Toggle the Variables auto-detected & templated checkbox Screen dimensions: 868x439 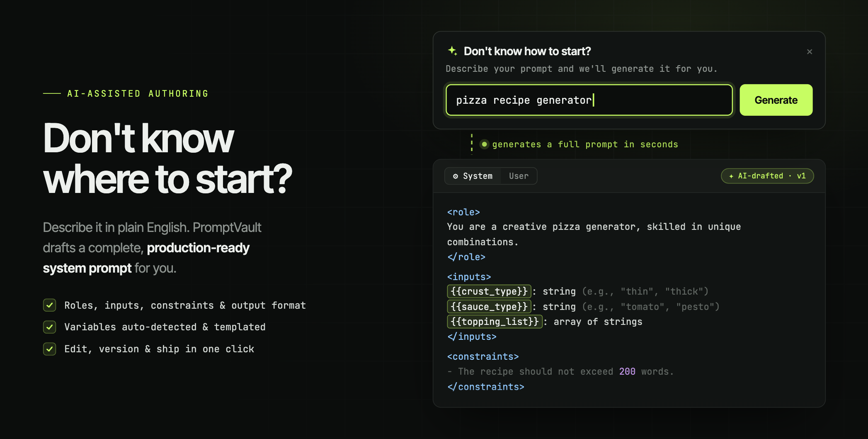50,327
